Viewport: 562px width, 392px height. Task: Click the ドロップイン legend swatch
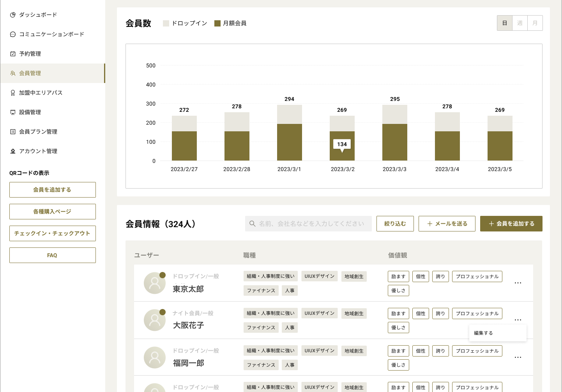click(166, 23)
